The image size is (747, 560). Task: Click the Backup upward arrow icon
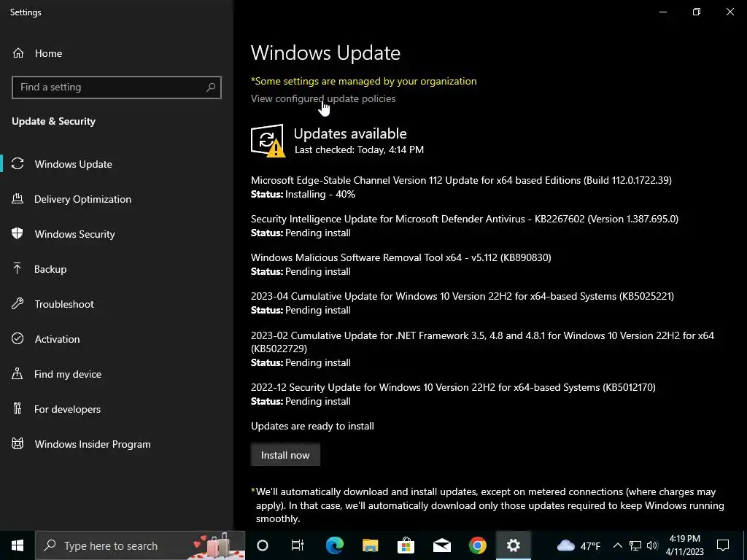18,269
